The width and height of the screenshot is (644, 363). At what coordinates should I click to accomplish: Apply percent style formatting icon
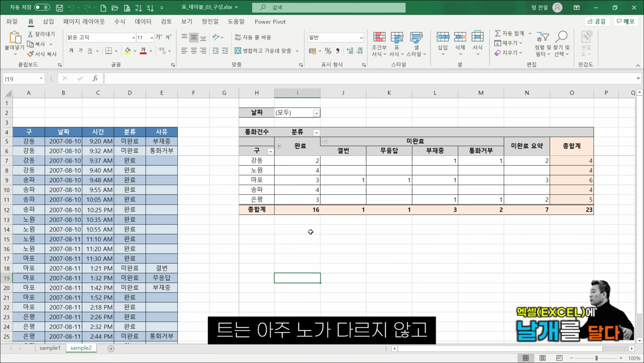tap(328, 51)
